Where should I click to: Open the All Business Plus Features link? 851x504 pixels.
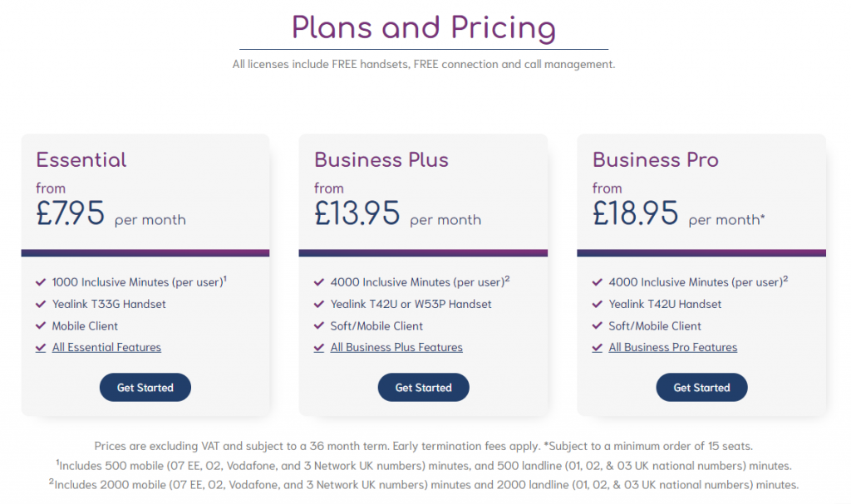(x=396, y=347)
